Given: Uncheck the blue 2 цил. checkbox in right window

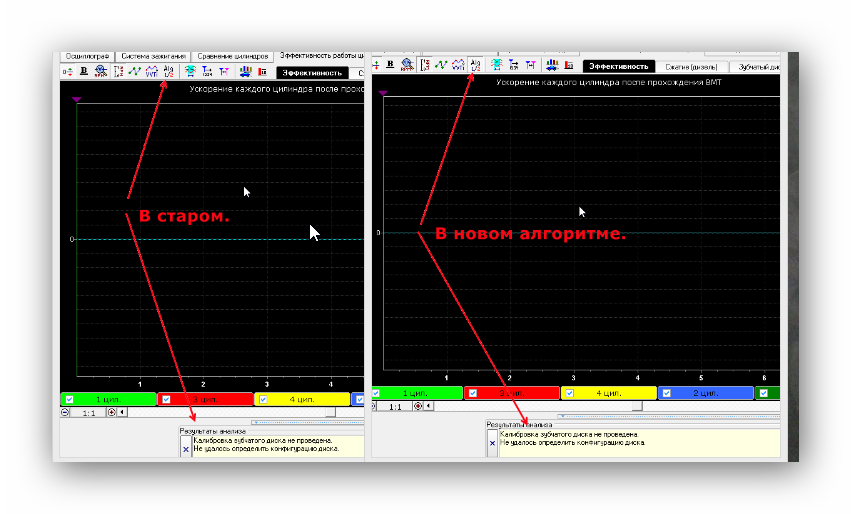Looking at the screenshot, I should [x=666, y=393].
